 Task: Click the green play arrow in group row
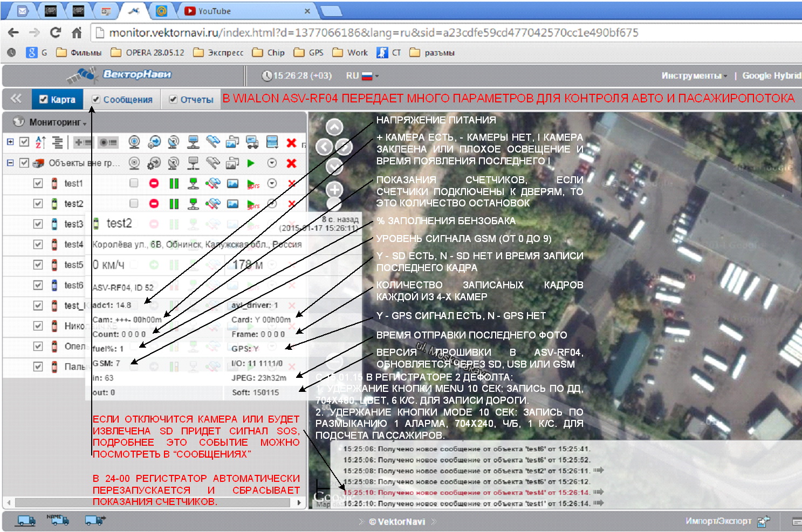(251, 163)
